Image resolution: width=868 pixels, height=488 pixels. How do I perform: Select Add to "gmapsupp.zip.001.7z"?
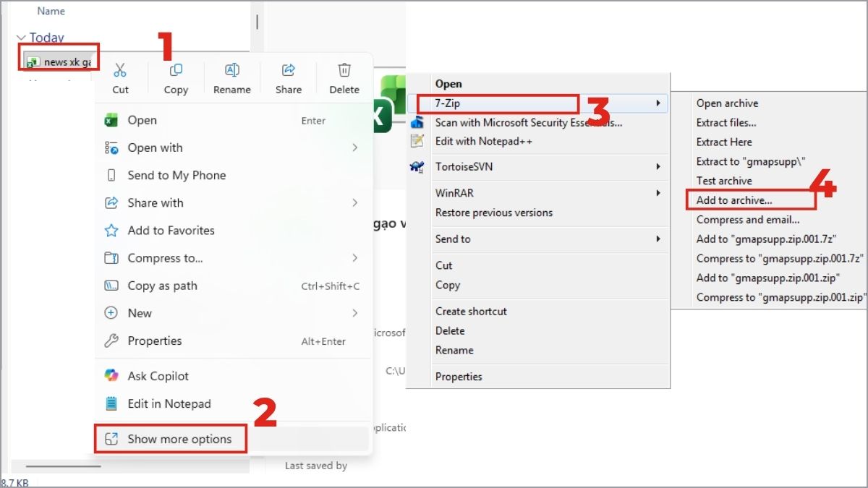(766, 239)
